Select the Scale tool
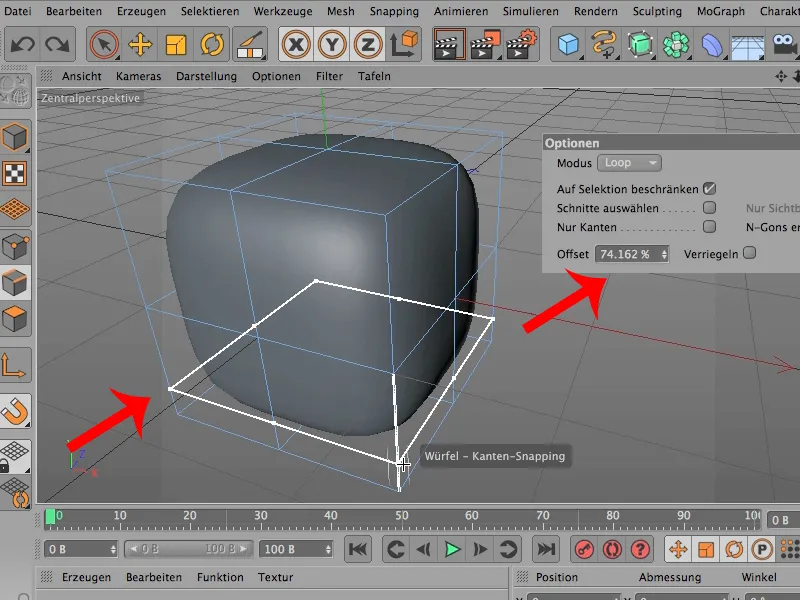The width and height of the screenshot is (800, 600). tap(176, 44)
